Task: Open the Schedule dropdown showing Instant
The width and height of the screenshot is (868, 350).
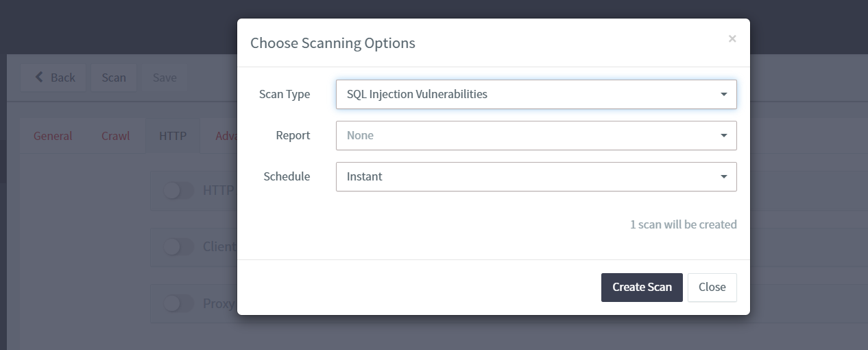Action: point(528,177)
